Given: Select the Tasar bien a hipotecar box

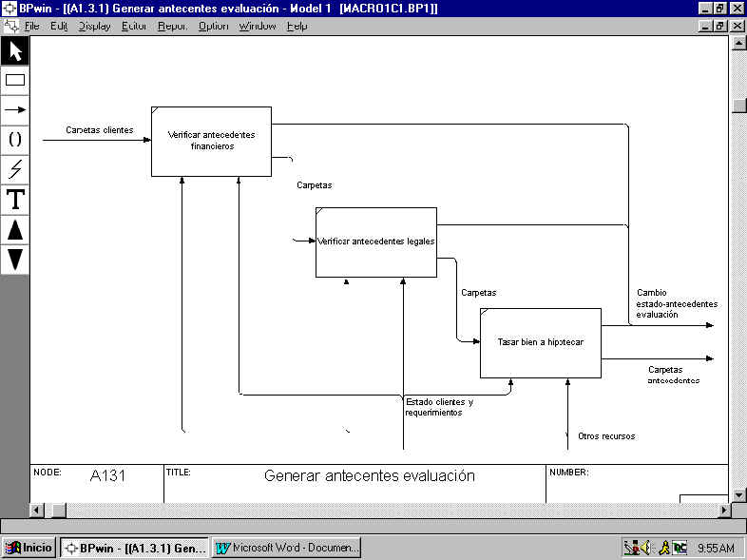Looking at the screenshot, I should 541,343.
